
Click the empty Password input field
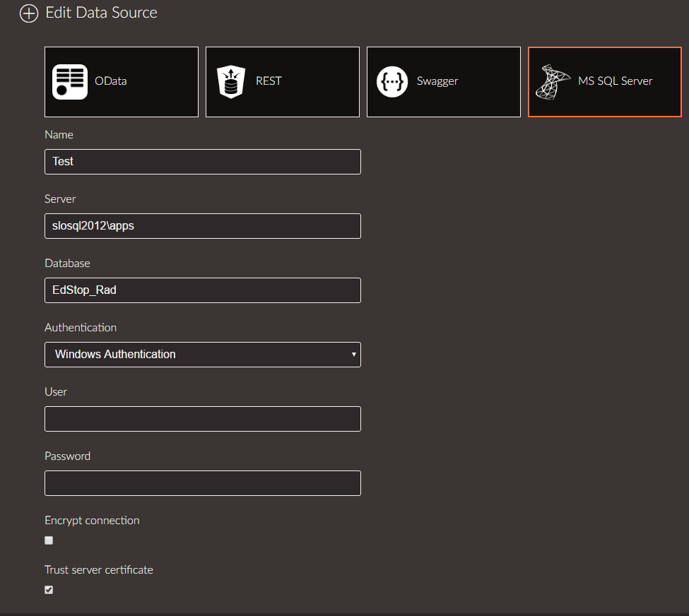pyautogui.click(x=203, y=483)
